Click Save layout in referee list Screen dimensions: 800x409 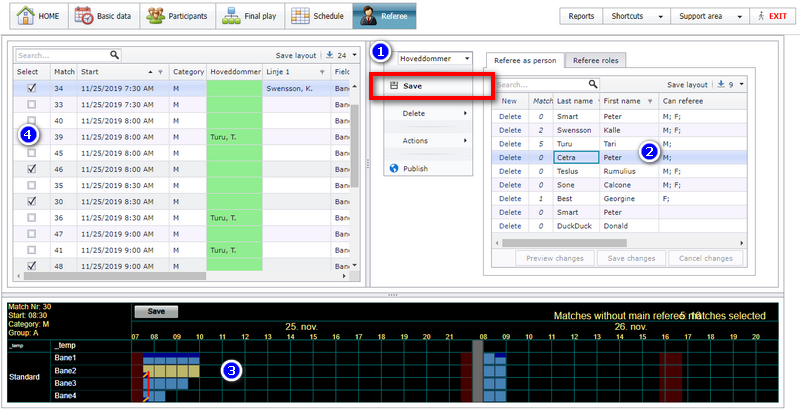pyautogui.click(x=687, y=85)
